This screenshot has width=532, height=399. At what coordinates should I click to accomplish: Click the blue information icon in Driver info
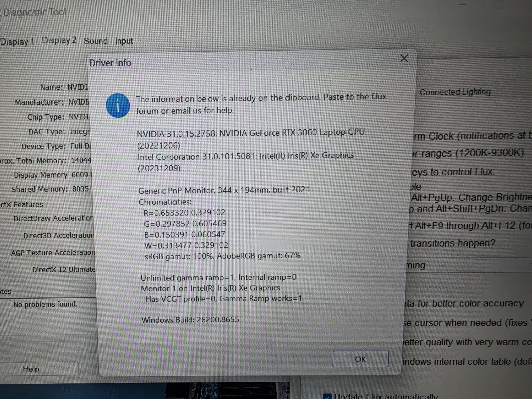(118, 106)
